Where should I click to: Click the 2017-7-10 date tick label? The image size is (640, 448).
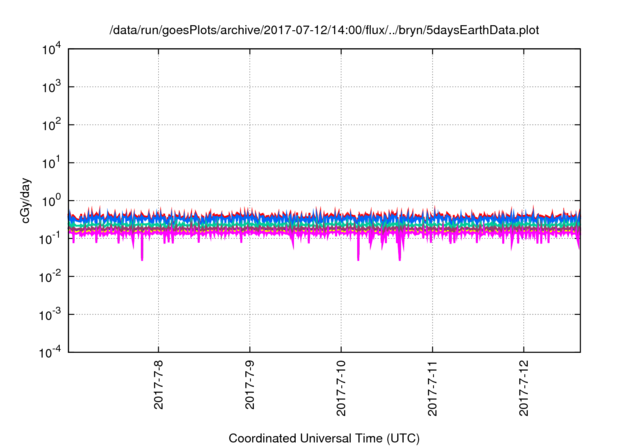point(341,388)
